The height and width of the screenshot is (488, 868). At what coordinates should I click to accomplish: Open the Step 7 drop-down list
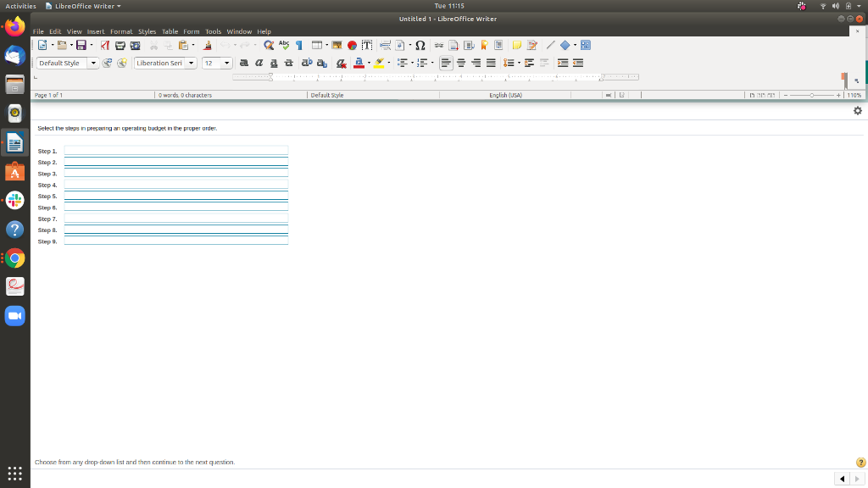click(x=176, y=218)
